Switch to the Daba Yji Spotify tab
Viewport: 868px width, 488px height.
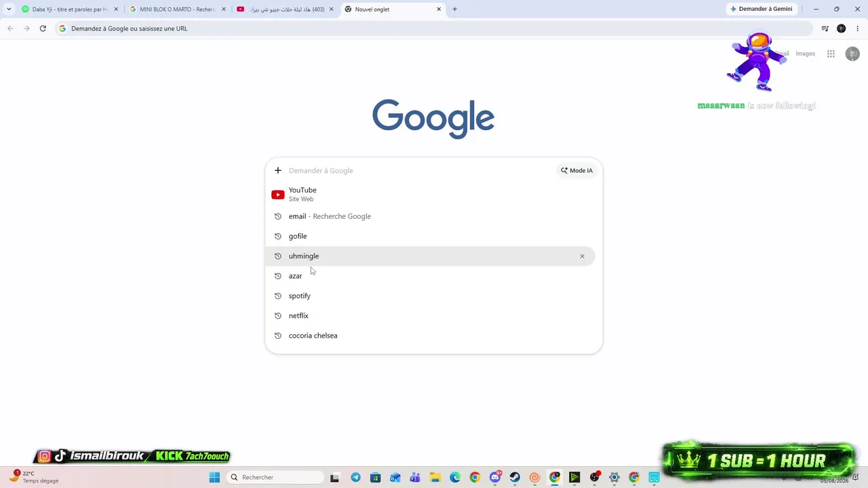69,9
